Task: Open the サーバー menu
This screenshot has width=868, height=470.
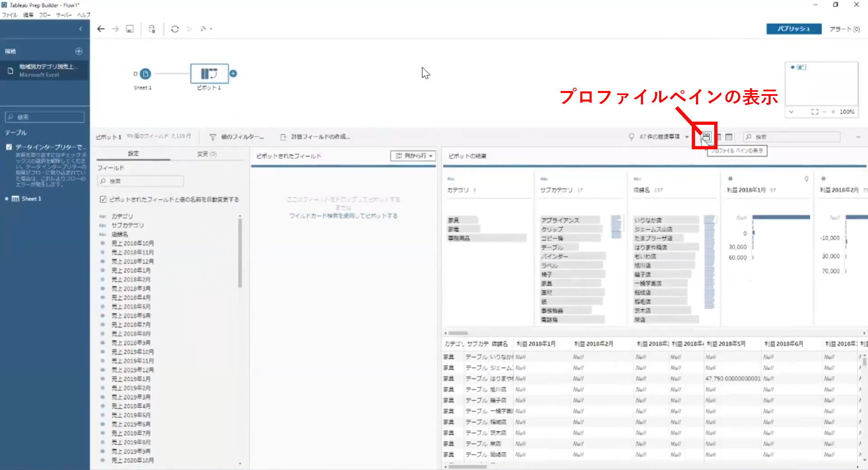Action: click(x=64, y=15)
